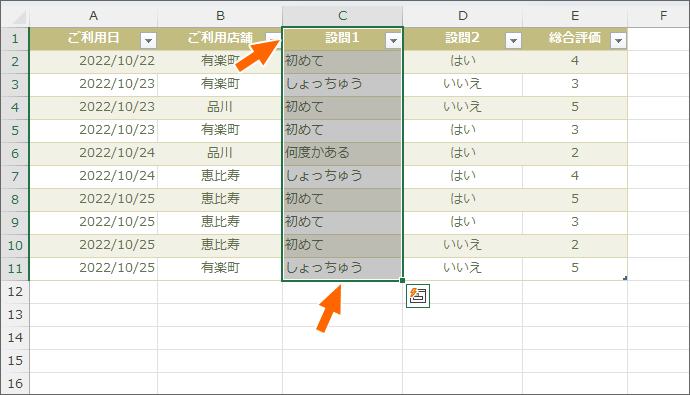Click 品川 in row 4
The image size is (690, 395).
[x=220, y=107]
